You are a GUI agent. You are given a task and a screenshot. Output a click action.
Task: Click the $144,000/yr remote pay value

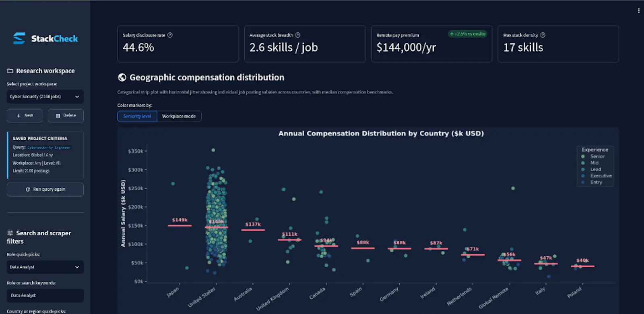(406, 48)
